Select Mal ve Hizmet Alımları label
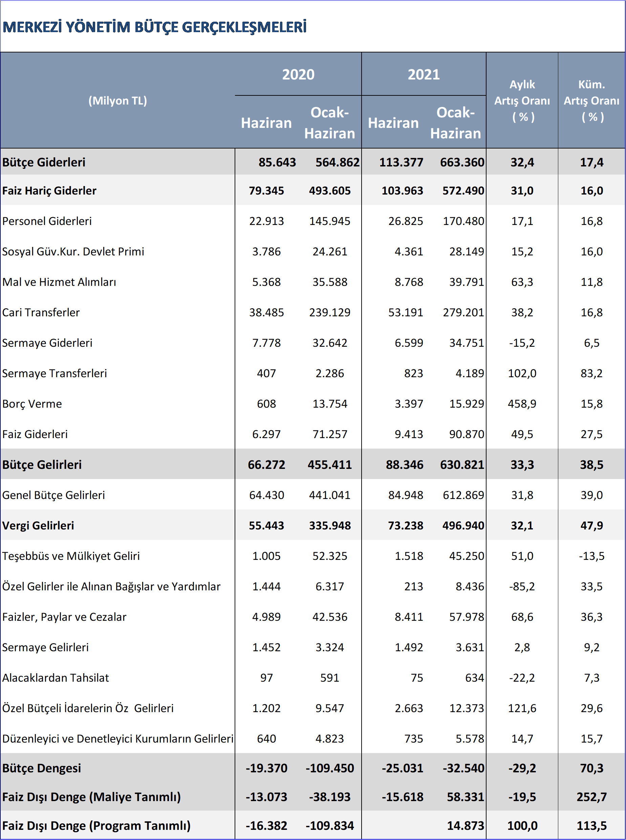The width and height of the screenshot is (626, 840). pos(59,282)
